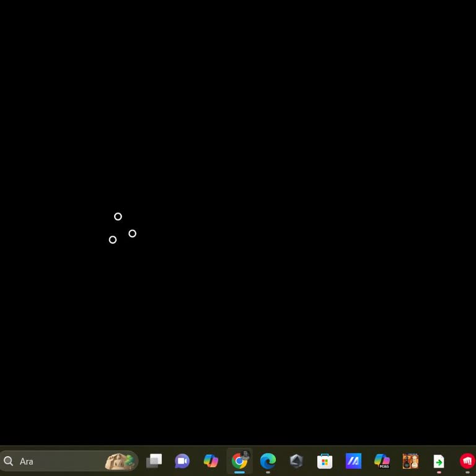Open the orange game artwork icon
This screenshot has width=476, height=476.
coord(410,461)
